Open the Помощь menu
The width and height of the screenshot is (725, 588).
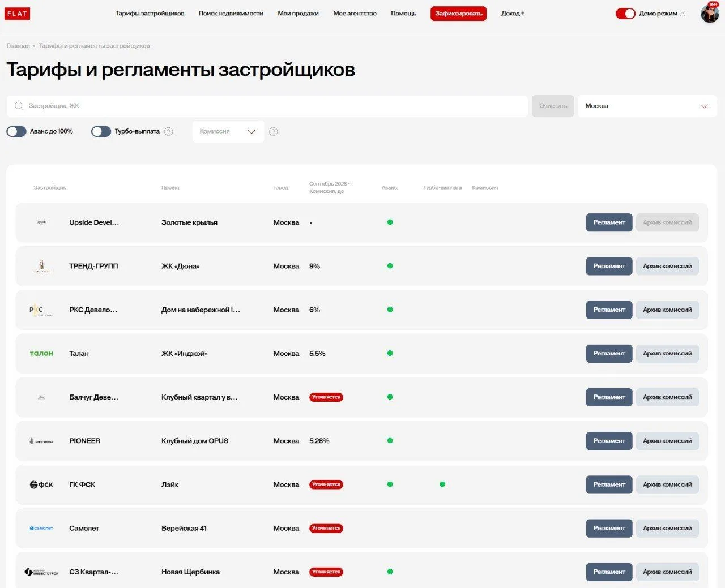pos(404,14)
